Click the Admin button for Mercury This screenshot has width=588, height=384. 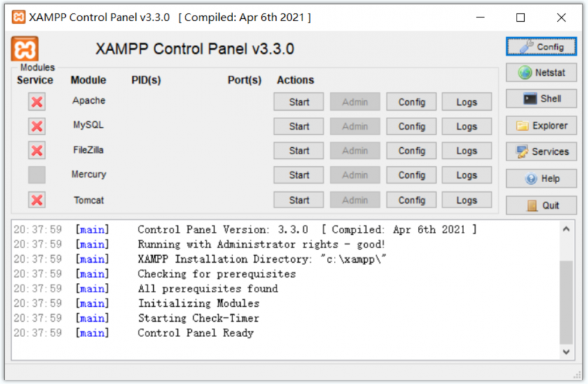pyautogui.click(x=355, y=175)
